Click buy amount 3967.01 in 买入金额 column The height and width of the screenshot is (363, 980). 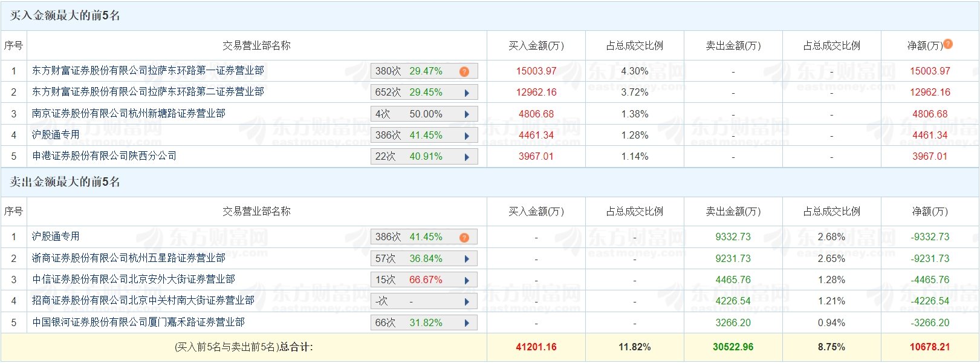[x=536, y=156]
